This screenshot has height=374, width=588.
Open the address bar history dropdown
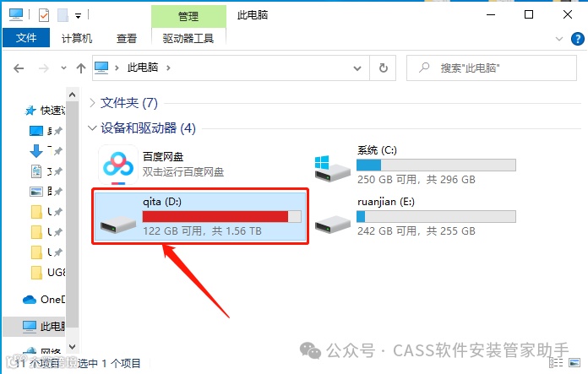click(357, 68)
